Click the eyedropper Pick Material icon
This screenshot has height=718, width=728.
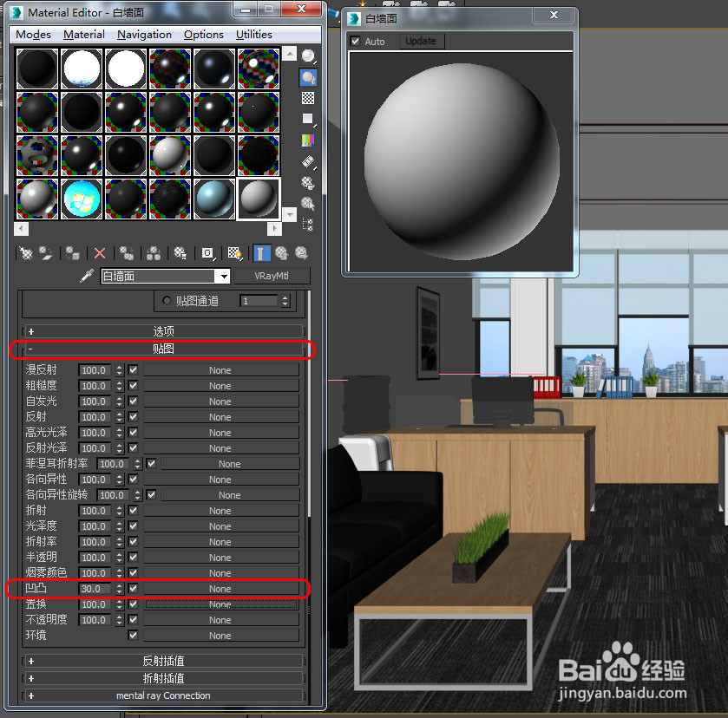click(x=87, y=276)
